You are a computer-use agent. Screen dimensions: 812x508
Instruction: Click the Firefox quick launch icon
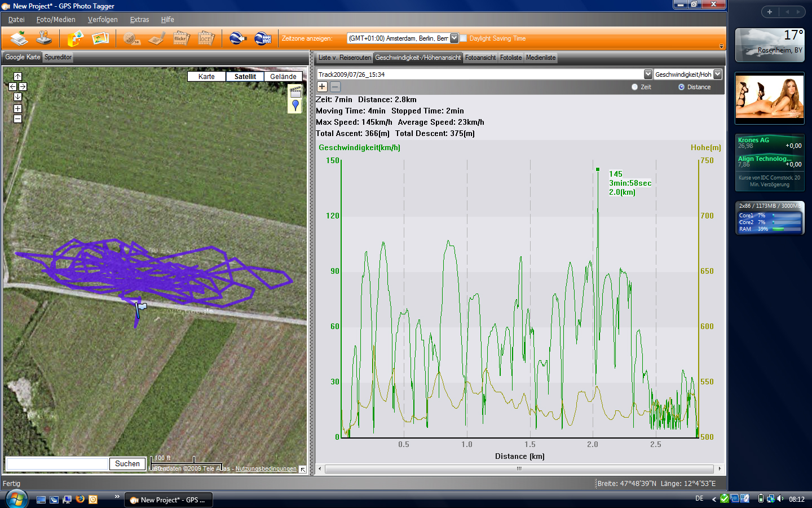point(80,499)
